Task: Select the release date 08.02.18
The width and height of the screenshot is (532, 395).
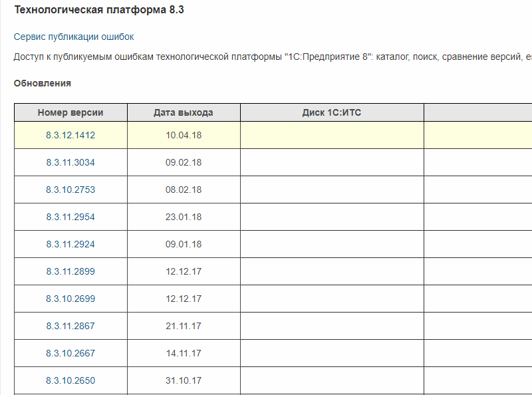Action: pyautogui.click(x=184, y=190)
